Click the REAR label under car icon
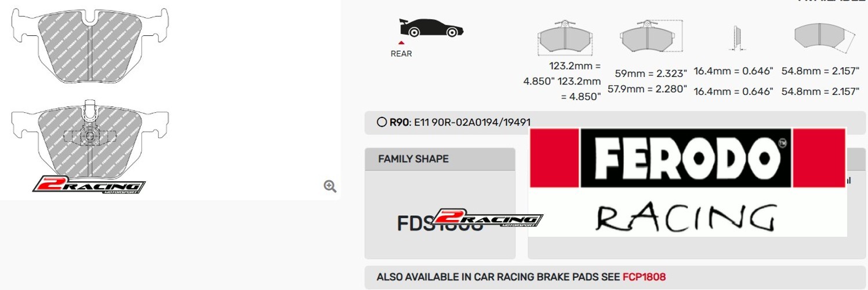The width and height of the screenshot is (868, 290). (401, 54)
